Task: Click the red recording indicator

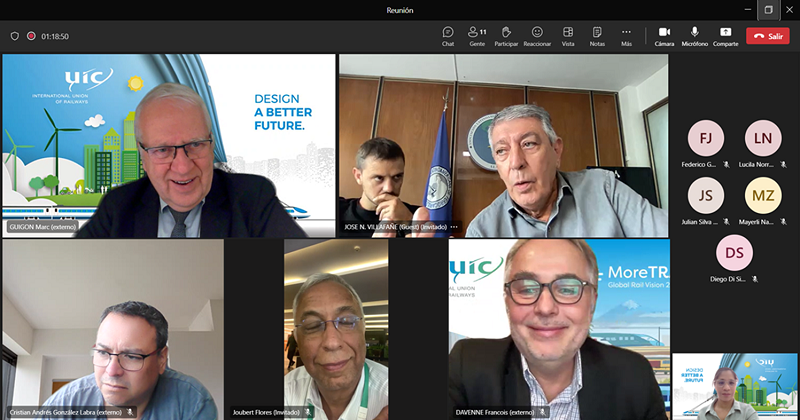Action: tap(31, 36)
